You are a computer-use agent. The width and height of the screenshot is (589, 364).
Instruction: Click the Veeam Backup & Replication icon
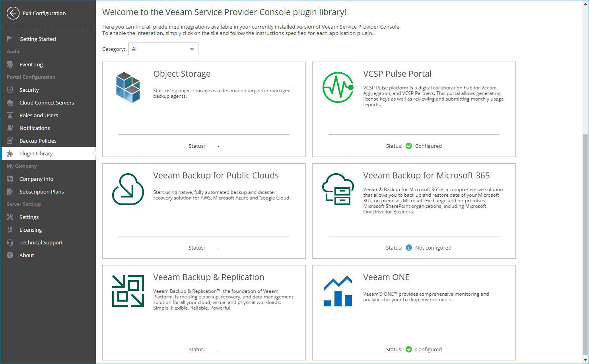pyautogui.click(x=128, y=291)
